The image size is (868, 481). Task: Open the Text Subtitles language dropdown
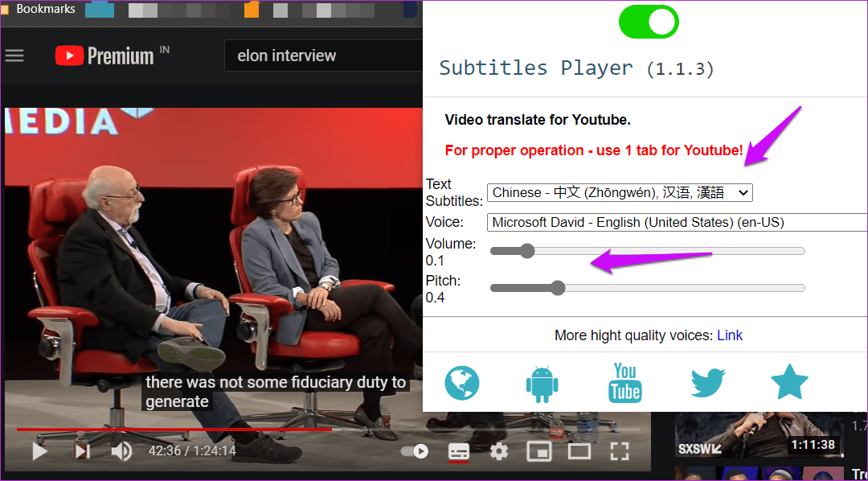click(x=620, y=192)
